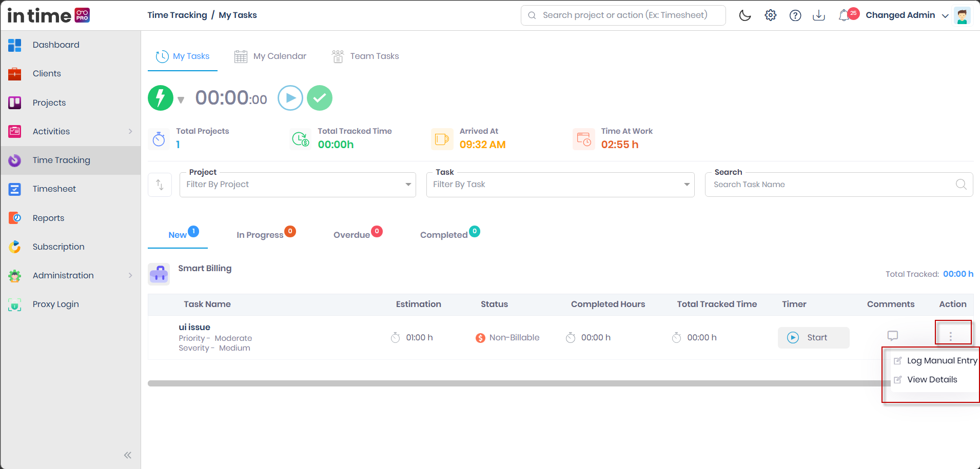Open comments for ui issue task
Viewport: 980px width, 469px height.
tap(893, 336)
